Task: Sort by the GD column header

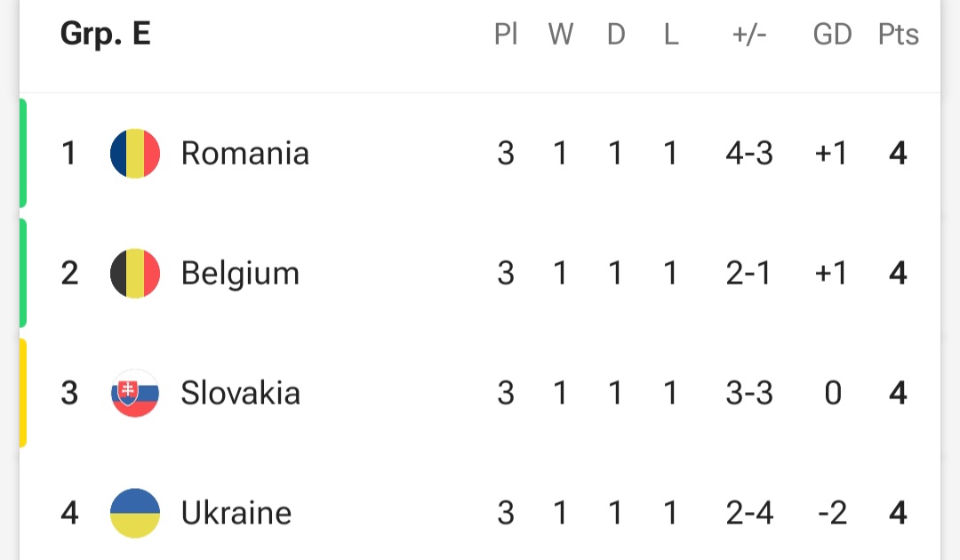Action: click(x=832, y=35)
